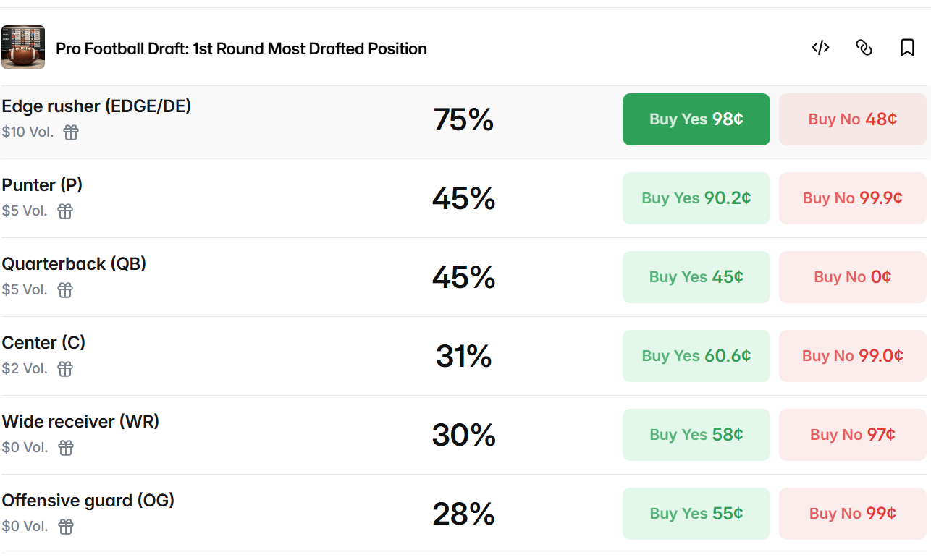Buy No at 97¢ for Wide receiver

(852, 435)
